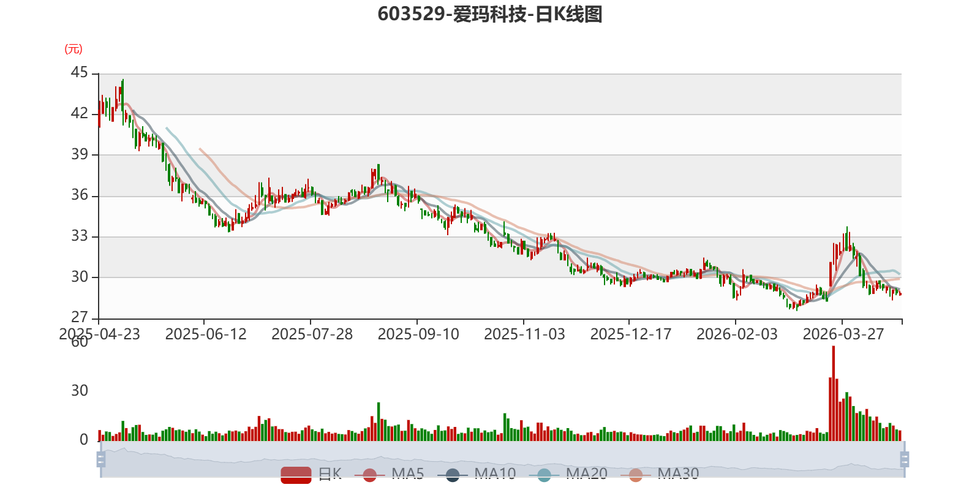Click the 0 label on the volume axis

coord(84,440)
